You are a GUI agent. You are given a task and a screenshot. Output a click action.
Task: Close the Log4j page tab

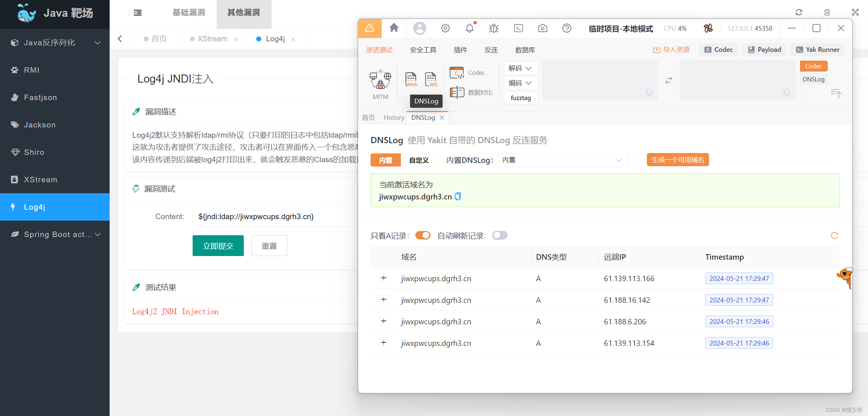(x=293, y=39)
